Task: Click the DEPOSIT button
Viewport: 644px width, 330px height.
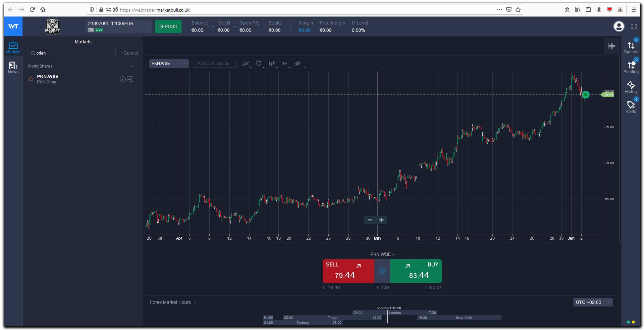Action: coord(168,26)
